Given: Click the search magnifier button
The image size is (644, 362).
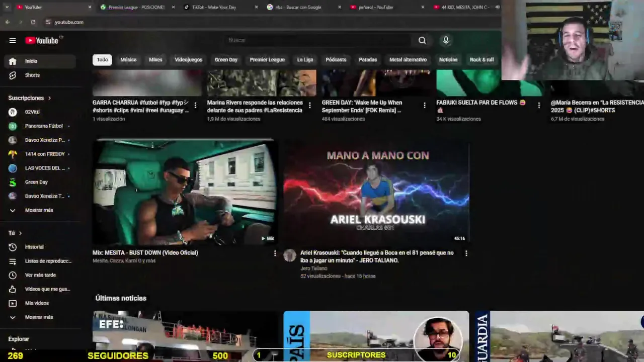Looking at the screenshot, I should 422,40.
